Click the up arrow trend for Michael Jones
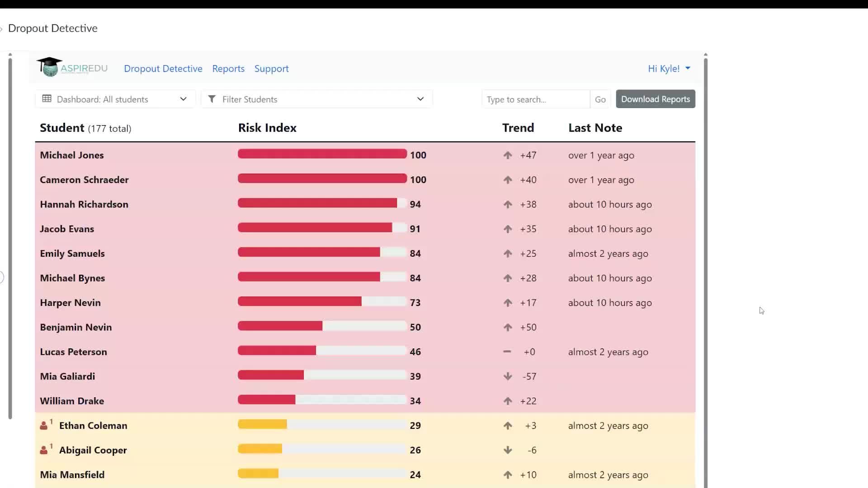Image resolution: width=868 pixels, height=488 pixels. click(508, 155)
